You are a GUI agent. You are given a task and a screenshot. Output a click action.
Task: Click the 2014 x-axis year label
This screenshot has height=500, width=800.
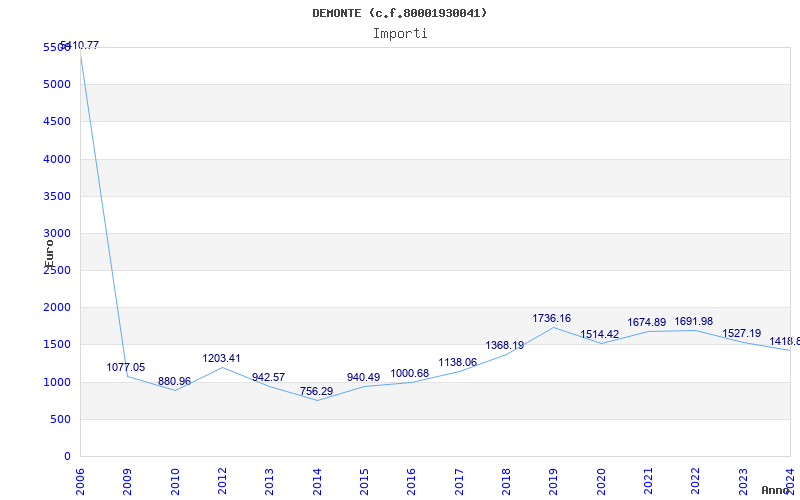click(x=317, y=481)
